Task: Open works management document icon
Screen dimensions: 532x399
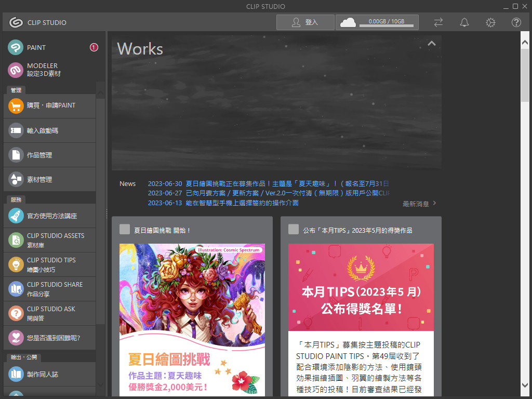Action: tap(16, 155)
